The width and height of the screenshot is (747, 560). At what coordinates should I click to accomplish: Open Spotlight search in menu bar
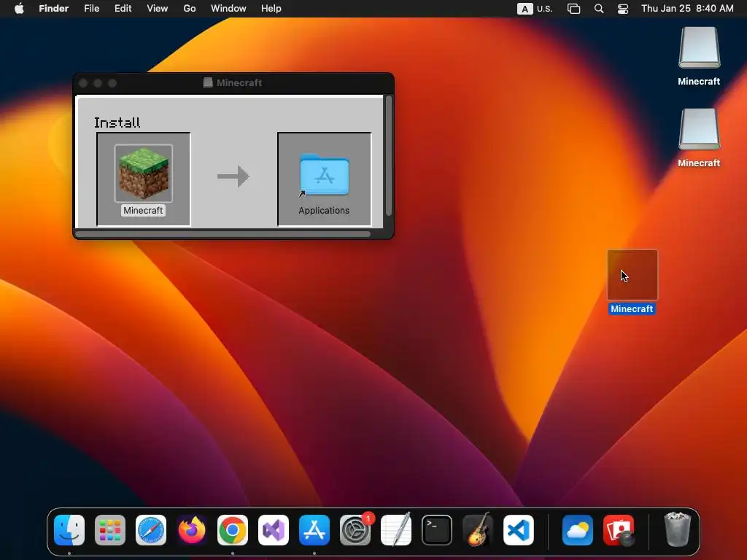[599, 9]
